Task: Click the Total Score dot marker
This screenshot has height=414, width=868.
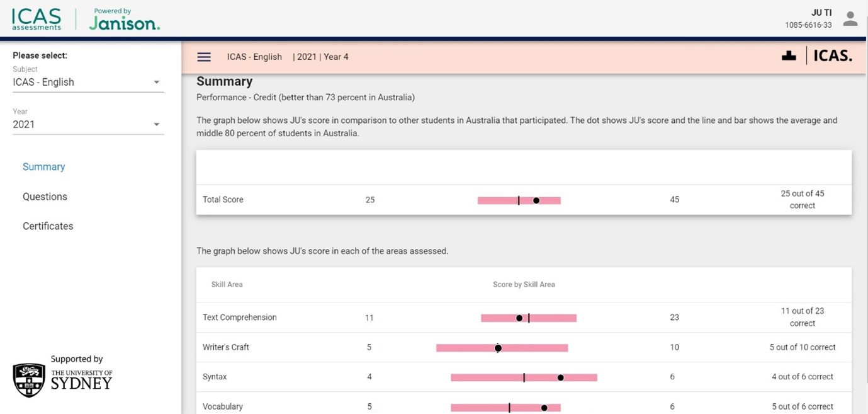Action: pyautogui.click(x=536, y=200)
